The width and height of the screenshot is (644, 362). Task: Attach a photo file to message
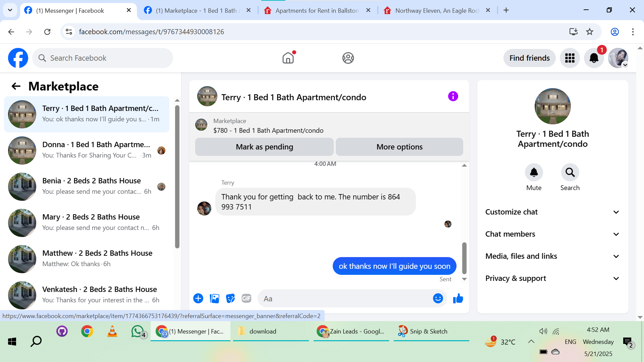point(214,298)
